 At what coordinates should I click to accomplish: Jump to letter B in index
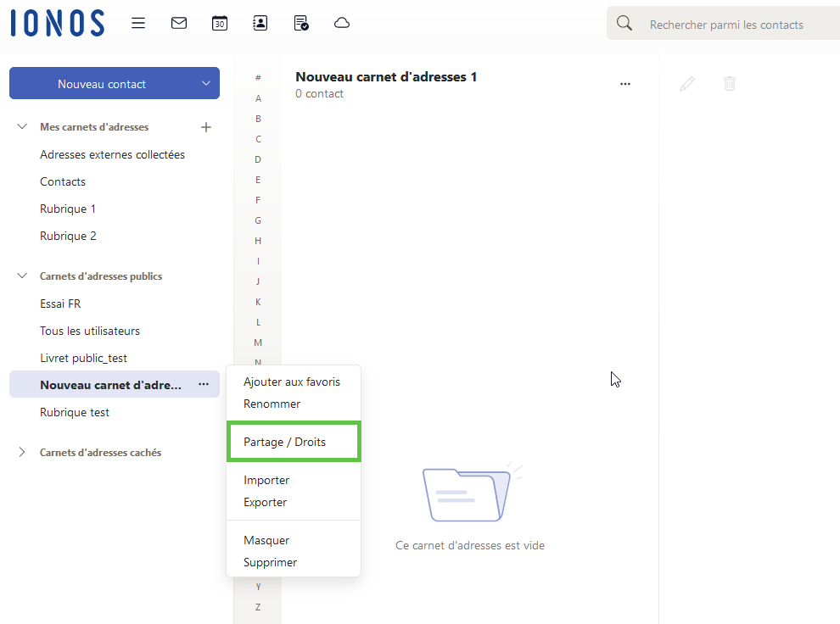pos(258,119)
